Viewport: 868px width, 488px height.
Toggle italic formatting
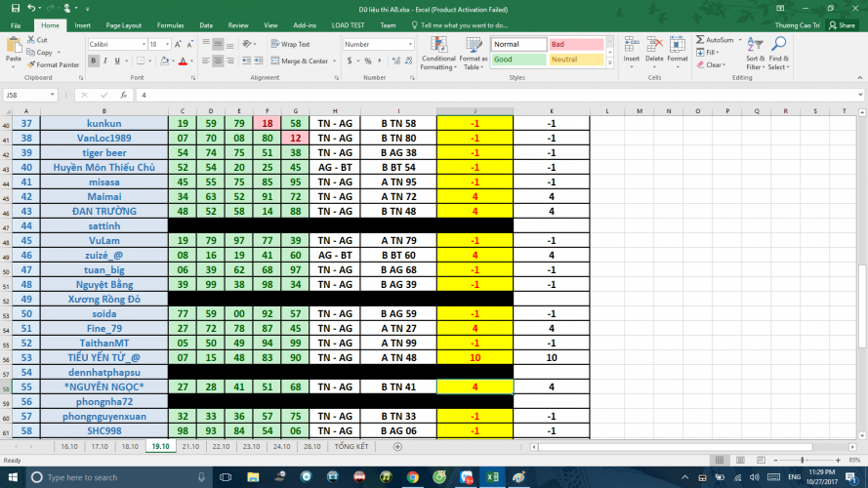coord(105,61)
